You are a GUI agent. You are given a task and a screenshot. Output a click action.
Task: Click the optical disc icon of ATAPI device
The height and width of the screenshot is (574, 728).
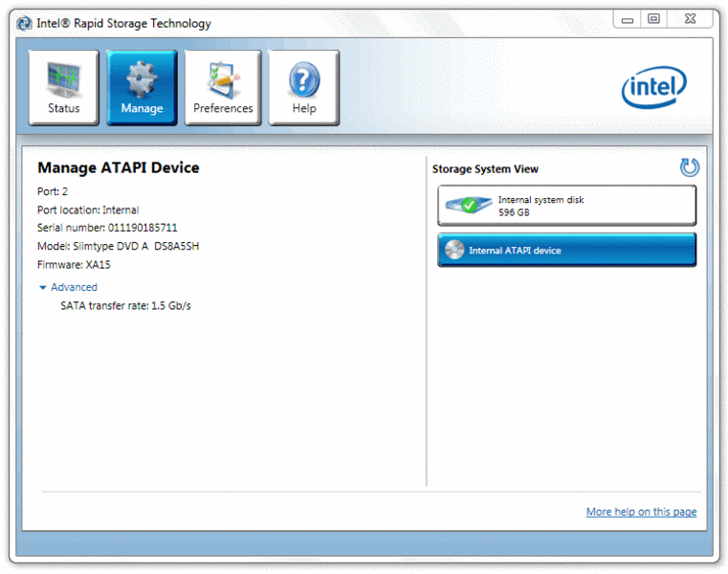pos(454,250)
